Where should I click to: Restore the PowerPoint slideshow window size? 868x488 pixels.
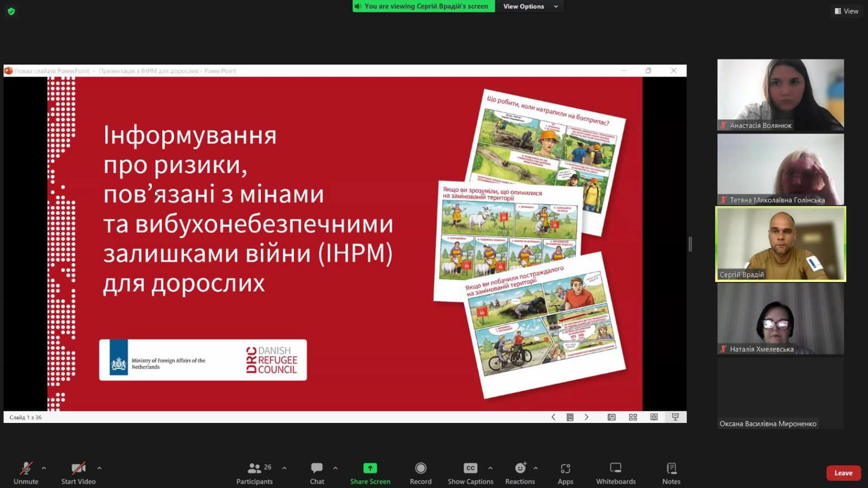point(648,70)
